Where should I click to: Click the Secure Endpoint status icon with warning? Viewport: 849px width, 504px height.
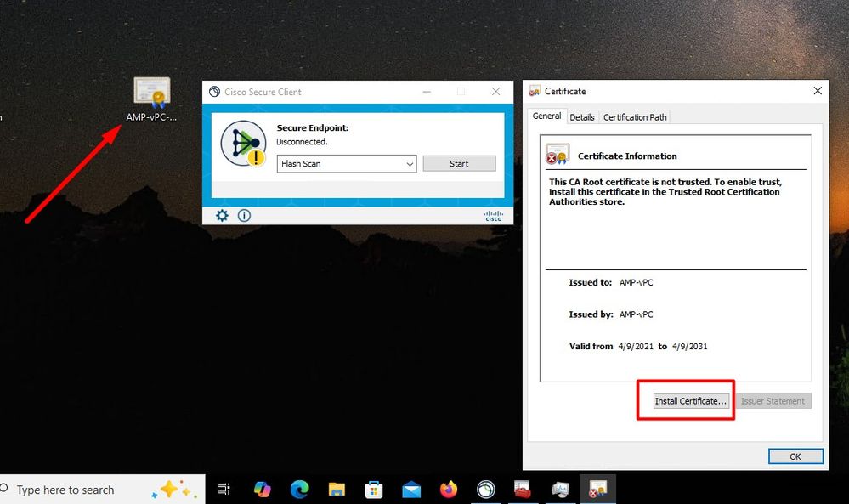point(244,144)
